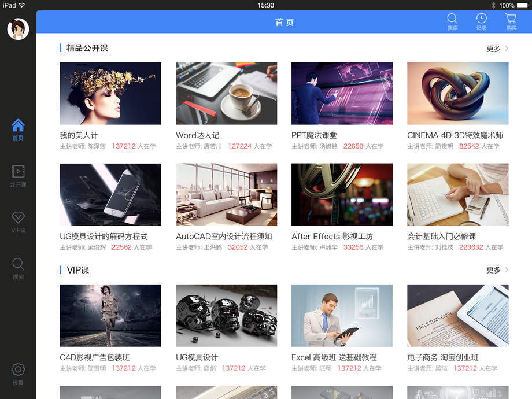Open the 会计基础入门必修课 thumbnail

(x=458, y=194)
